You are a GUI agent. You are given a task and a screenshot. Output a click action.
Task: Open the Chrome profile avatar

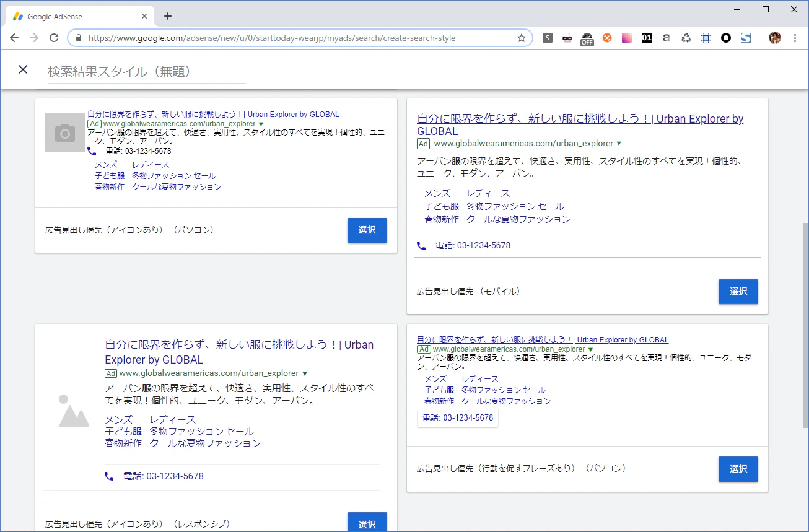click(x=775, y=38)
